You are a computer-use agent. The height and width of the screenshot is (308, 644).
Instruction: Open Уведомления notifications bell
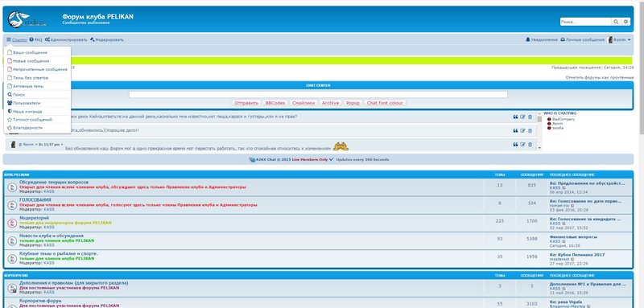[541, 39]
